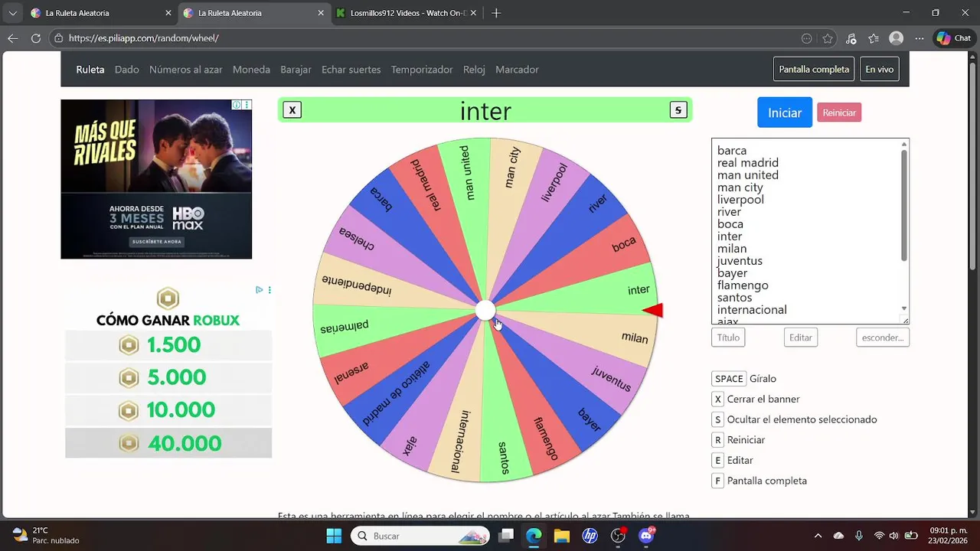Image resolution: width=980 pixels, height=551 pixels.
Task: Click the SPACE key hint
Action: click(729, 379)
